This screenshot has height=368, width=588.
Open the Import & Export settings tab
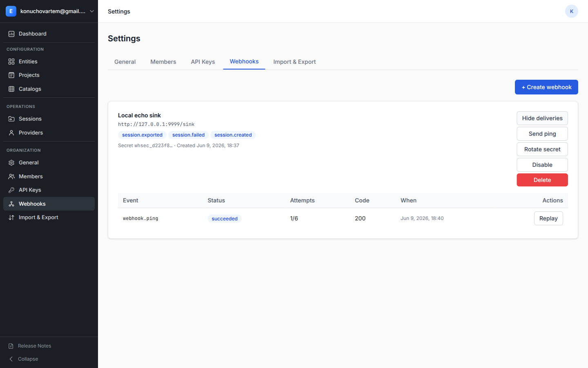click(294, 62)
